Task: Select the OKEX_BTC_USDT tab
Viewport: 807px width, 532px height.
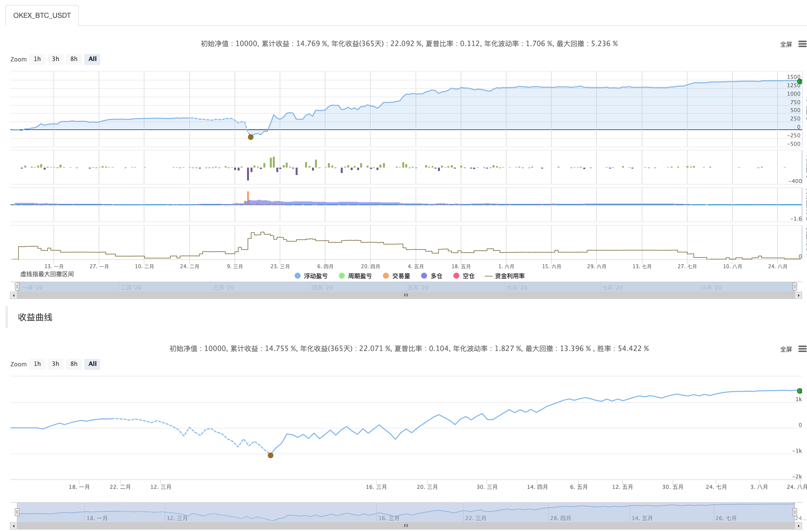Action: 42,15
